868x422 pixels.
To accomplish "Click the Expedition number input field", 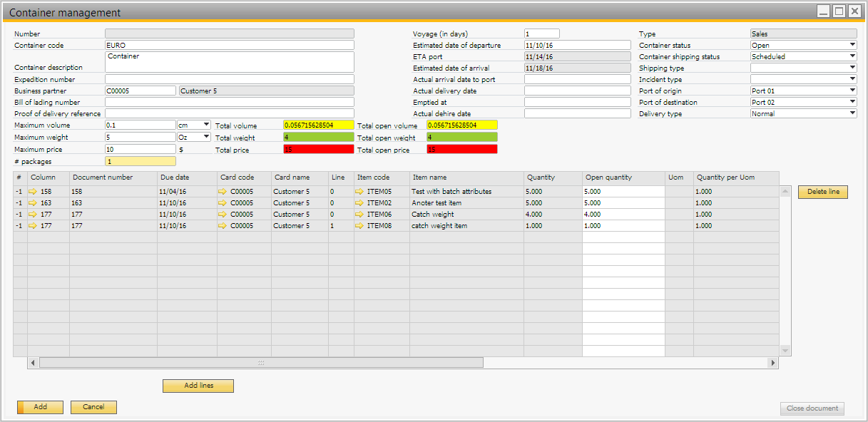I will pyautogui.click(x=229, y=80).
